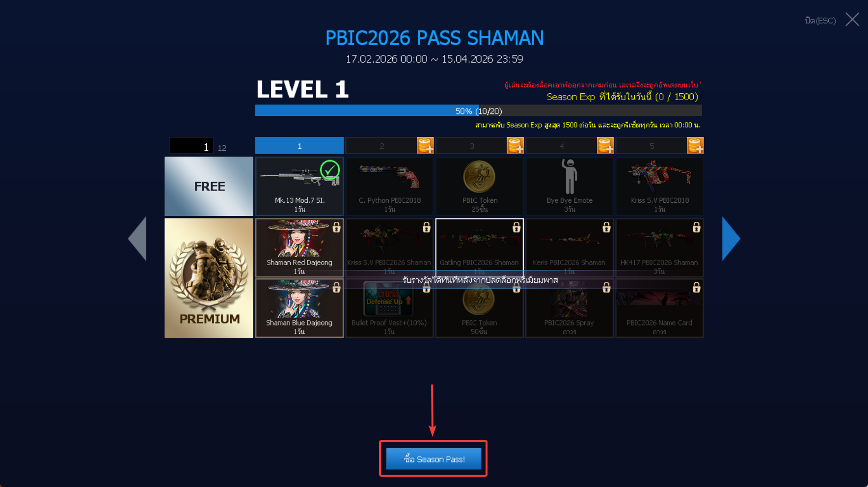
Task: Click the coin purchase icon on level 2
Action: pyautogui.click(x=425, y=146)
